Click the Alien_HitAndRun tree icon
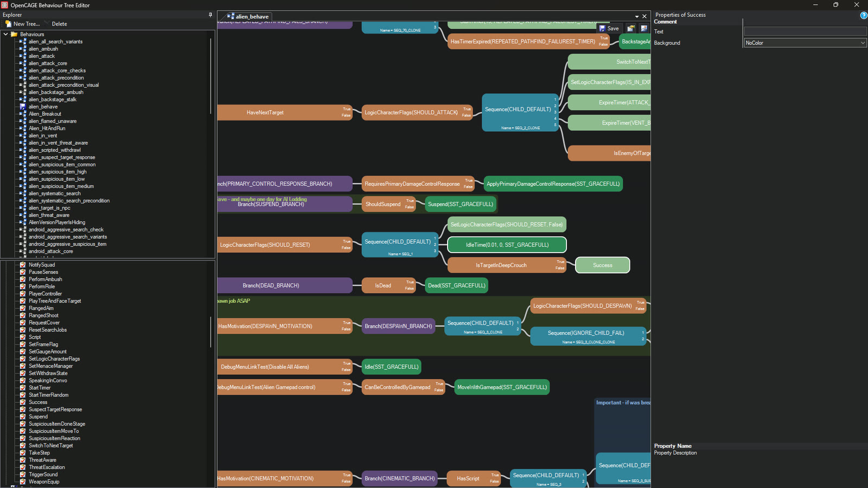The height and width of the screenshot is (488, 868). pos(23,129)
